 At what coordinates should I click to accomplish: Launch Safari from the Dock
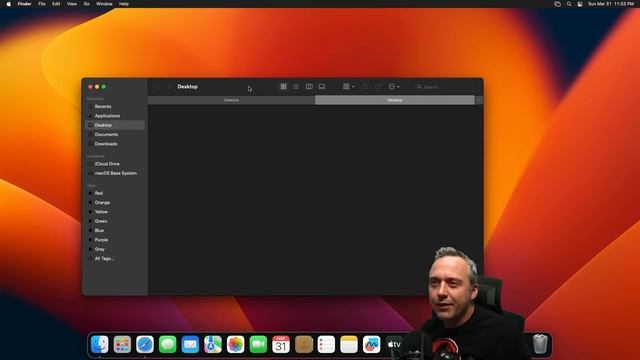(x=145, y=344)
